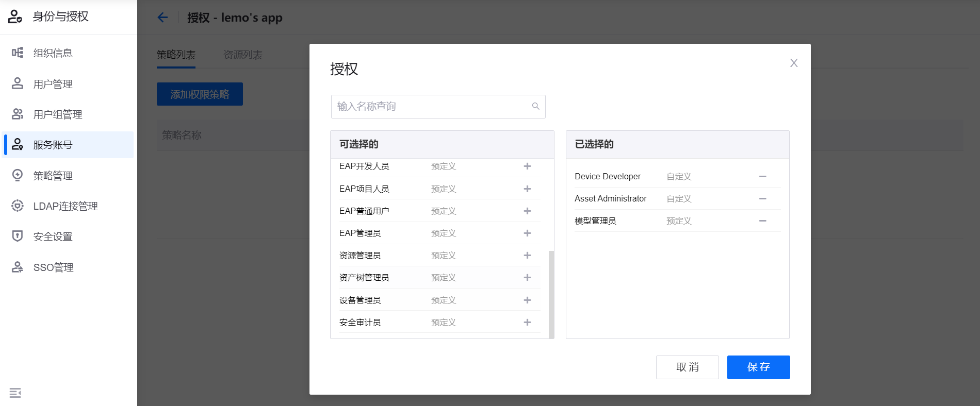Viewport: 980px width, 406px height.
Task: Click the 身份与授权 title text
Action: [61, 16]
